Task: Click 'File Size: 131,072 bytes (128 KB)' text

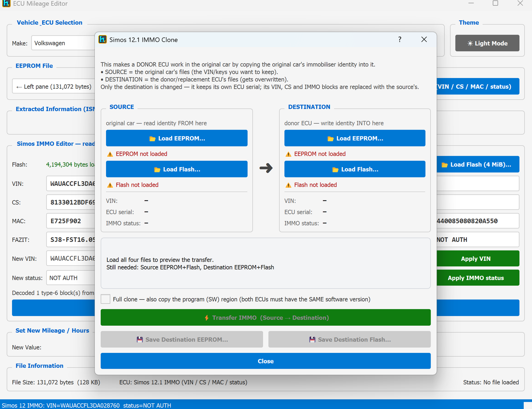Action: [56, 382]
